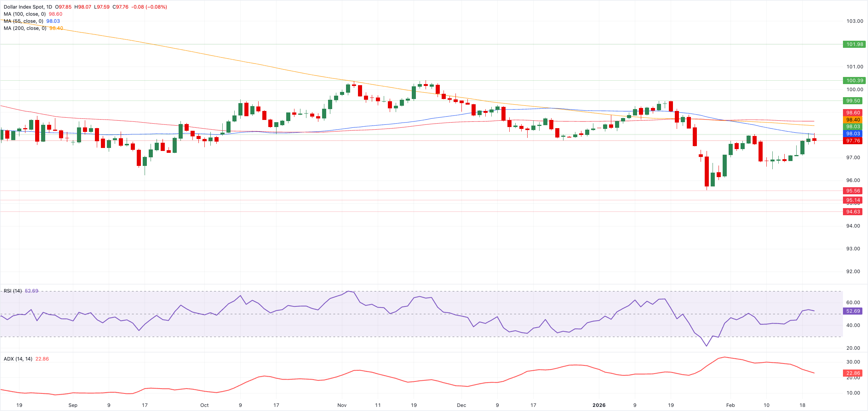Click the green 100.39 price level tag
This screenshot has height=411, width=868.
(x=854, y=81)
